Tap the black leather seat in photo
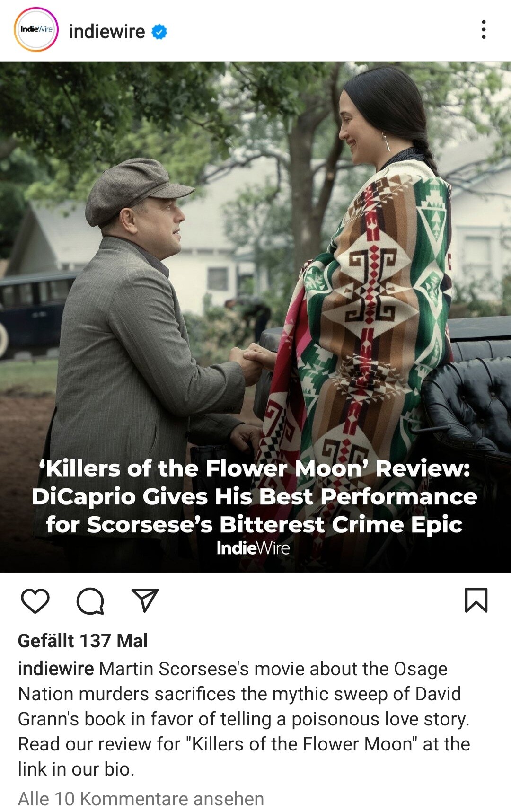 tap(468, 402)
